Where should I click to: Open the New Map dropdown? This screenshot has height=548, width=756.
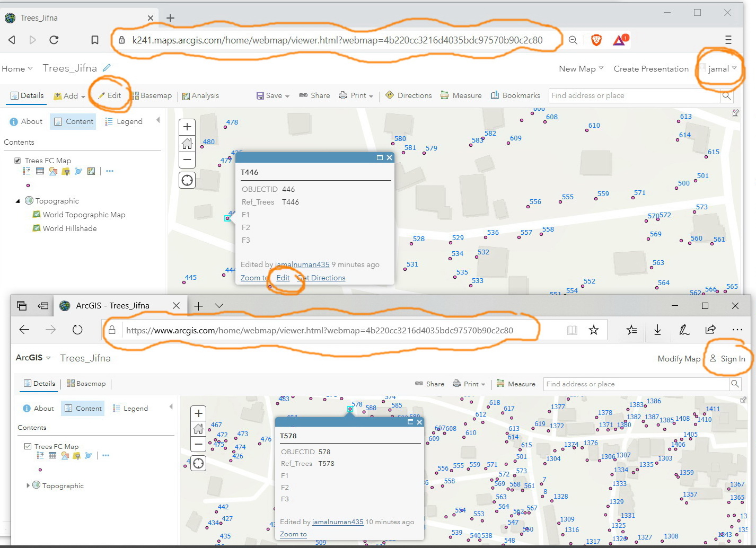click(581, 69)
